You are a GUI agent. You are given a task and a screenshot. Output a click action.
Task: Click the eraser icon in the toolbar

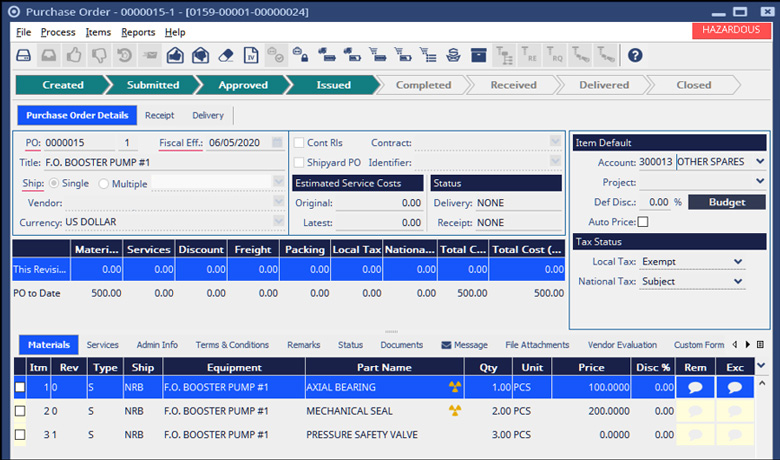click(x=225, y=56)
